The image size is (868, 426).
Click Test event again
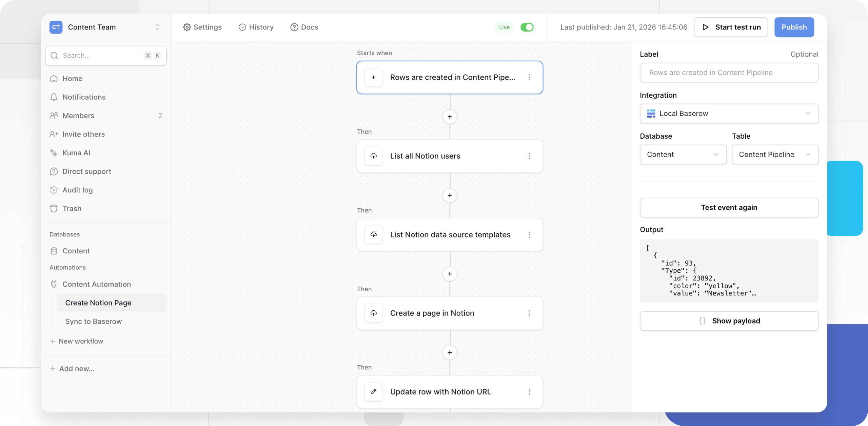point(729,207)
